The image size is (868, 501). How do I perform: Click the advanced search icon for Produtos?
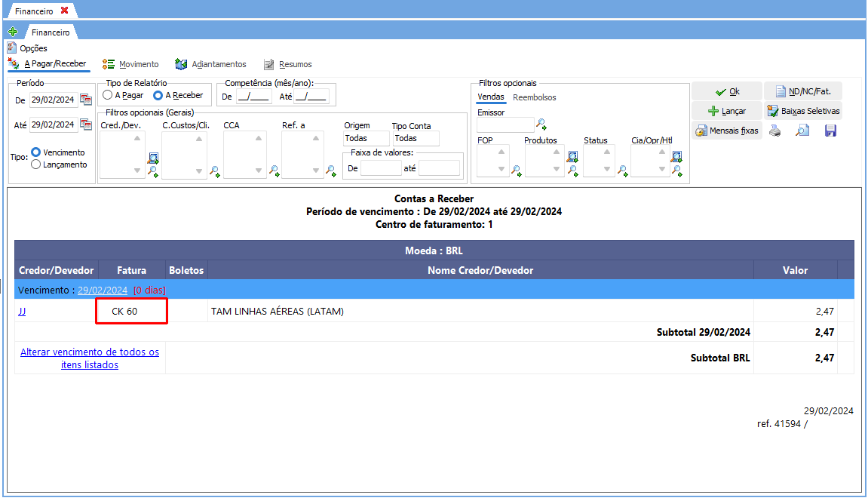click(x=573, y=157)
